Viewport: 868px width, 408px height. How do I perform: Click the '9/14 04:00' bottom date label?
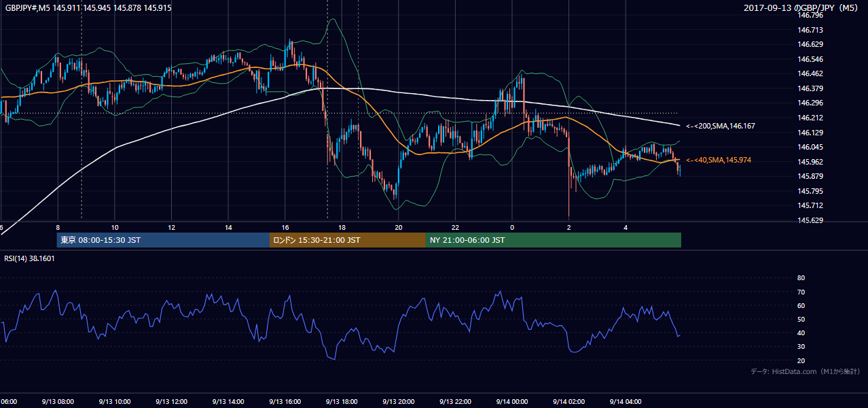pyautogui.click(x=626, y=402)
